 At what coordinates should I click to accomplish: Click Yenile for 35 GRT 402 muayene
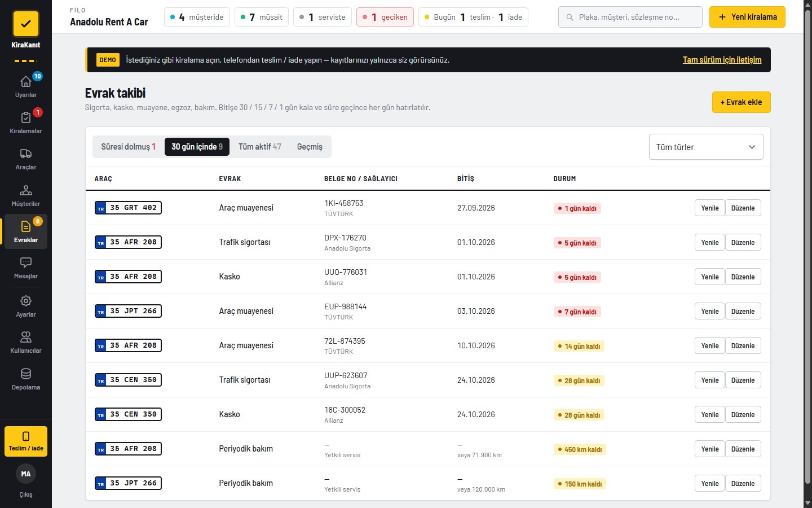(x=710, y=208)
